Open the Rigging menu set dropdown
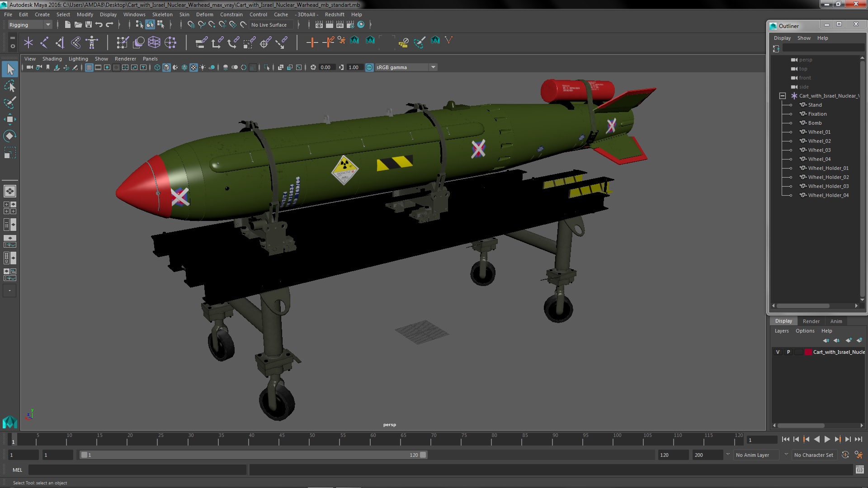This screenshot has width=868, height=488. (30, 25)
